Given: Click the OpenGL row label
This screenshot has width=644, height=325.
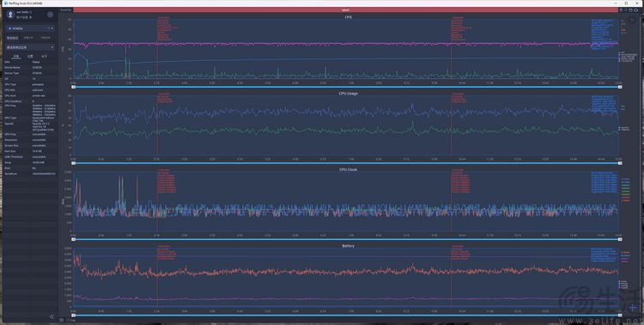Looking at the screenshot, I should (9, 123).
